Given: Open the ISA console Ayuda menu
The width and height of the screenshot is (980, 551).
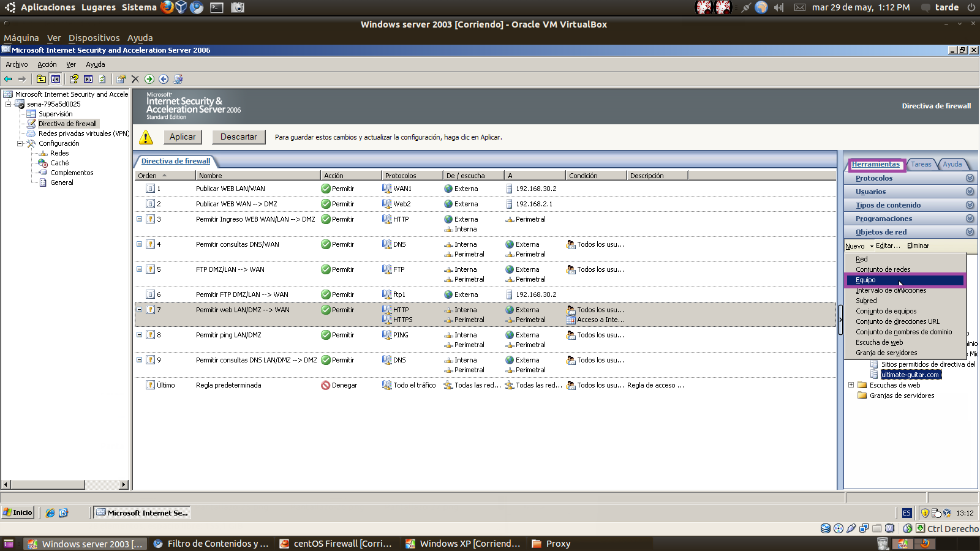Looking at the screenshot, I should click(96, 64).
